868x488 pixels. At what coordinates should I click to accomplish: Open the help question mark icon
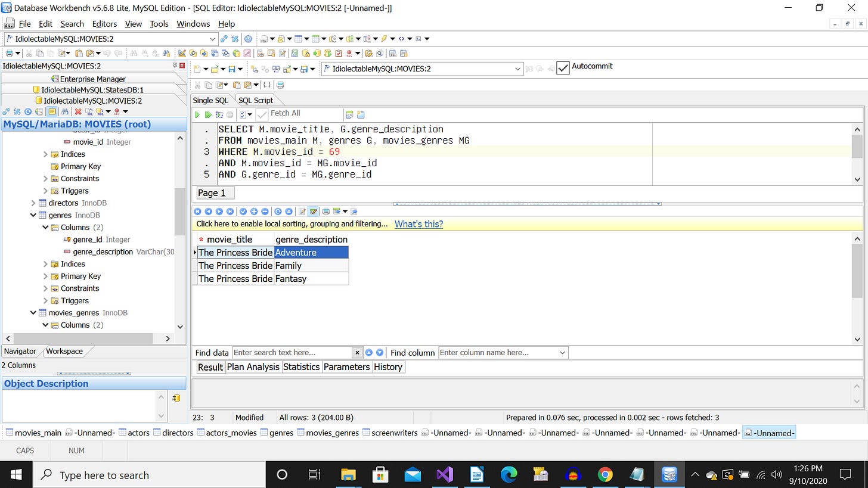(248, 39)
